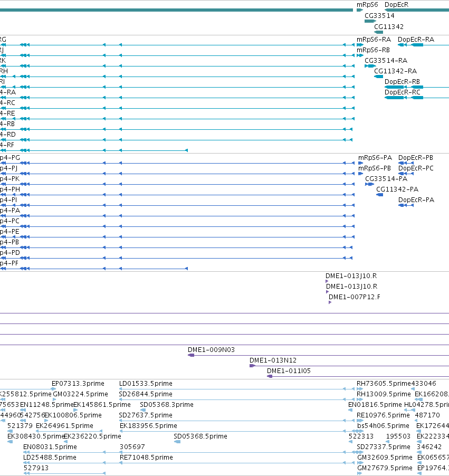Click CDS feature DopEcR-PC
The height and width of the screenshot is (476, 449).
pyautogui.click(x=416, y=168)
